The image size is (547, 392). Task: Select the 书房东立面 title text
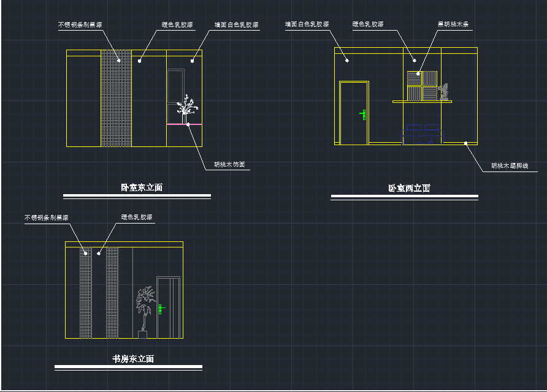[133, 359]
